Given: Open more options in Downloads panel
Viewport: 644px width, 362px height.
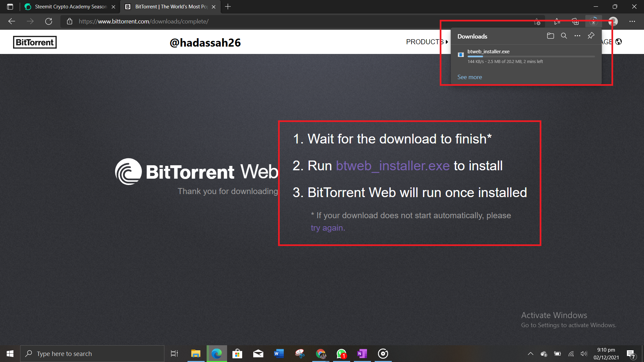Looking at the screenshot, I should 577,36.
